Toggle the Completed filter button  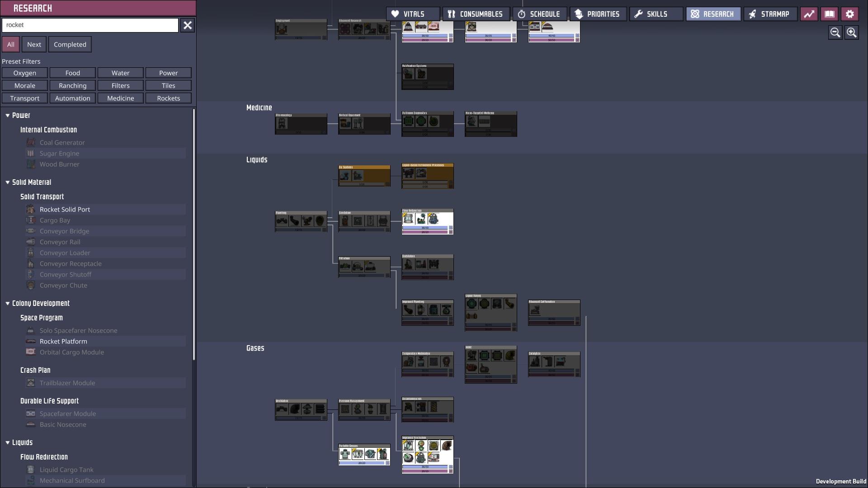pos(70,44)
